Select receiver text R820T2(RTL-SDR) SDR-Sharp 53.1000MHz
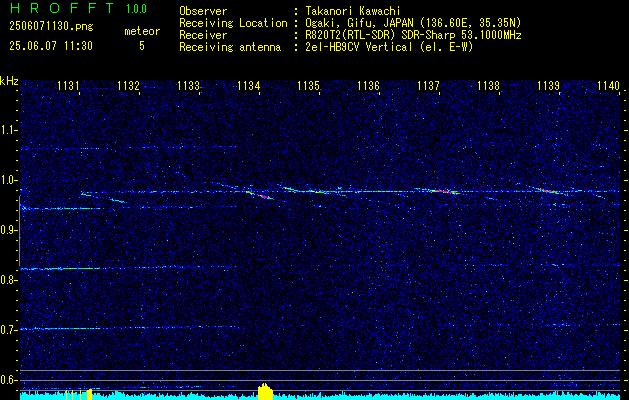629x400 pixels. 413,35
